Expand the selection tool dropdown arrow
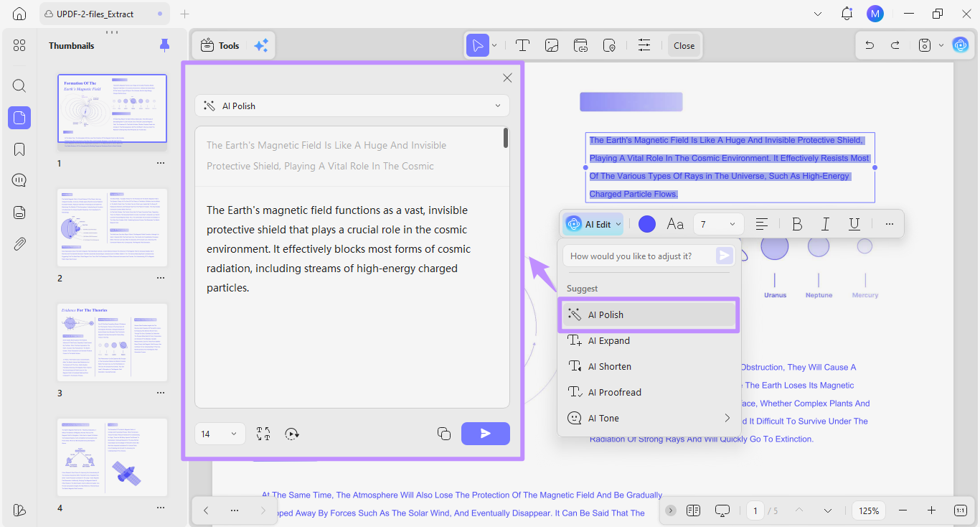Viewport: 980px width, 527px height. tap(494, 45)
